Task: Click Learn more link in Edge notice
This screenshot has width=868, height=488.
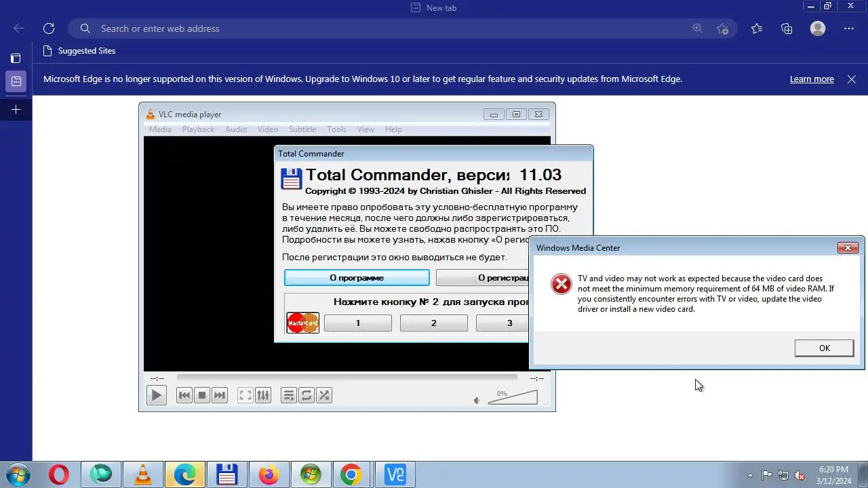Action: coord(812,79)
